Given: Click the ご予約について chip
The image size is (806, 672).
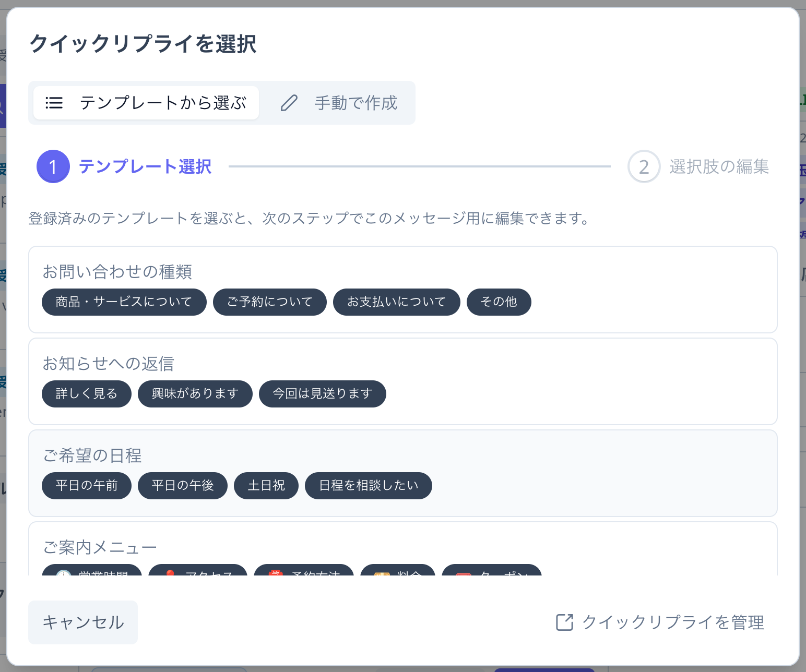Looking at the screenshot, I should coord(270,302).
